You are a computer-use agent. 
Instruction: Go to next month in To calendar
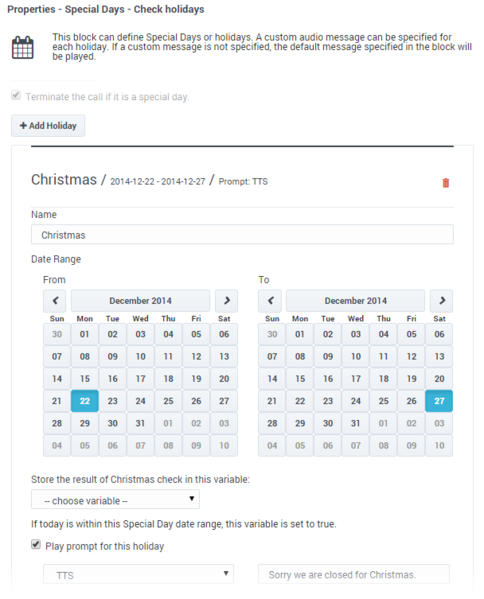442,301
